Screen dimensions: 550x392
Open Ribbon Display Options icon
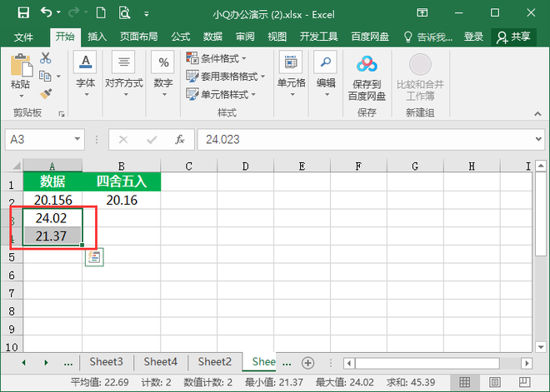coord(422,13)
